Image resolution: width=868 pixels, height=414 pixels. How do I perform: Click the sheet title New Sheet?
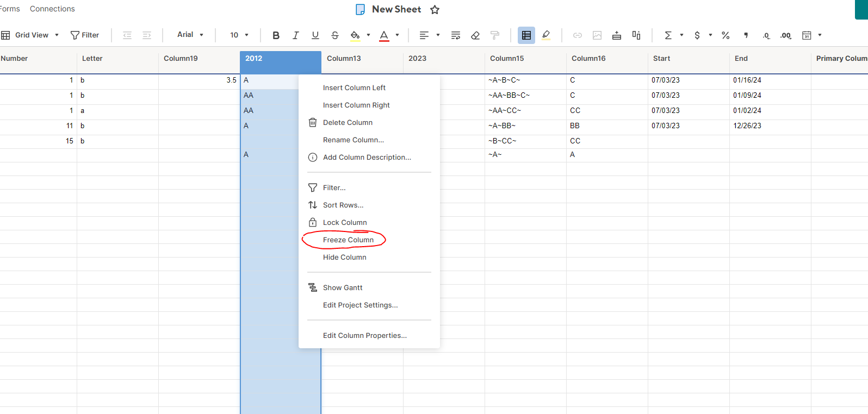click(x=396, y=9)
